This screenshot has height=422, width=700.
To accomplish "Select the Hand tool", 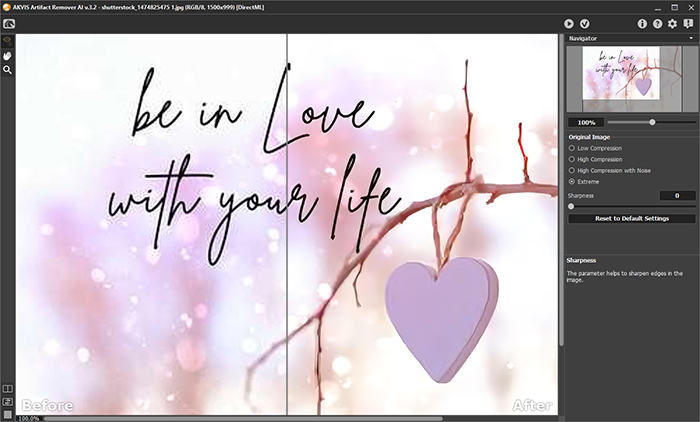I will 7,56.
